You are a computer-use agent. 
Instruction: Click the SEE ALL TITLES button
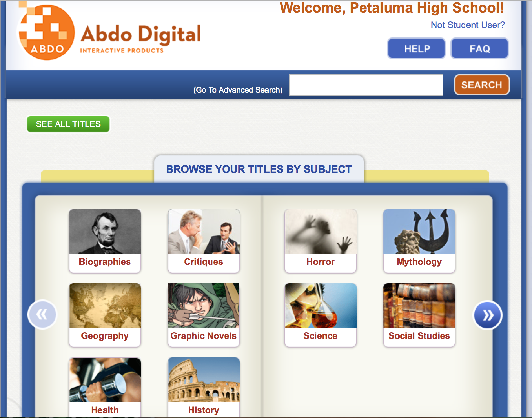point(68,124)
